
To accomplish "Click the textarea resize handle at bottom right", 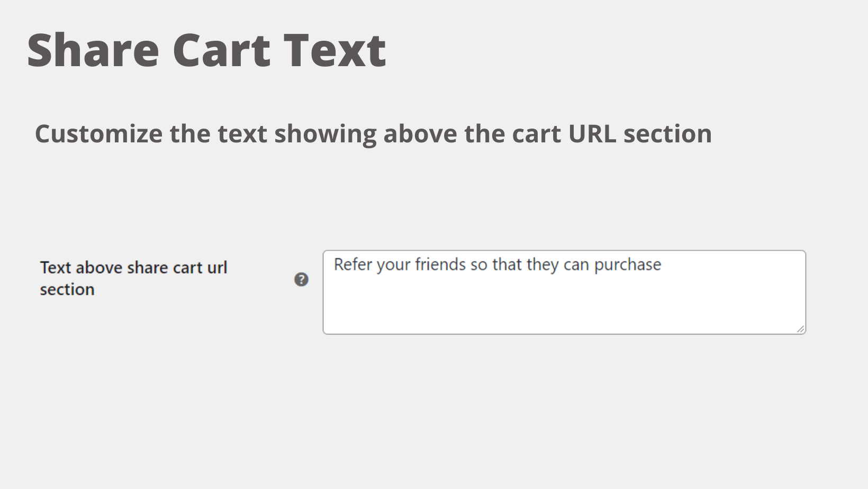I will tap(800, 329).
